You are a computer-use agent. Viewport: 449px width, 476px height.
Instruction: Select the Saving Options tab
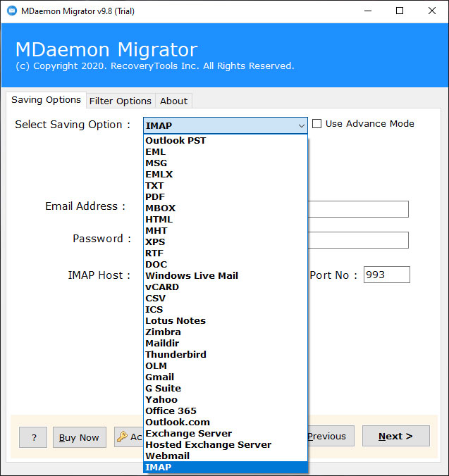pyautogui.click(x=47, y=100)
